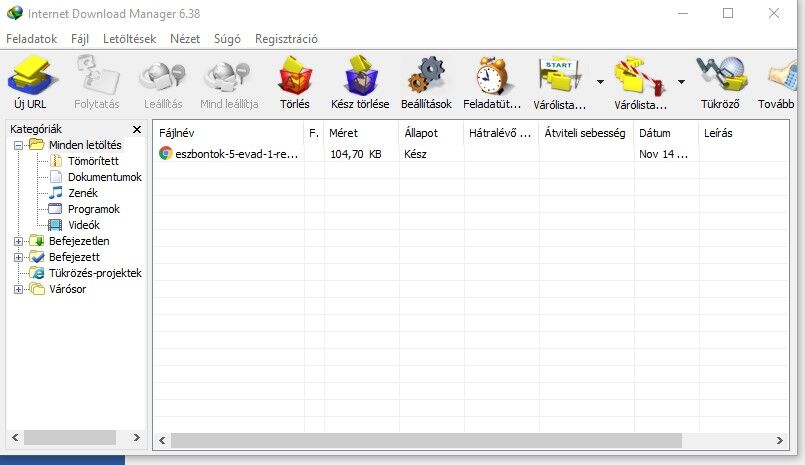This screenshot has width=805, height=465.
Task: Expand the Befejezetlen tree node
Action: tap(18, 241)
